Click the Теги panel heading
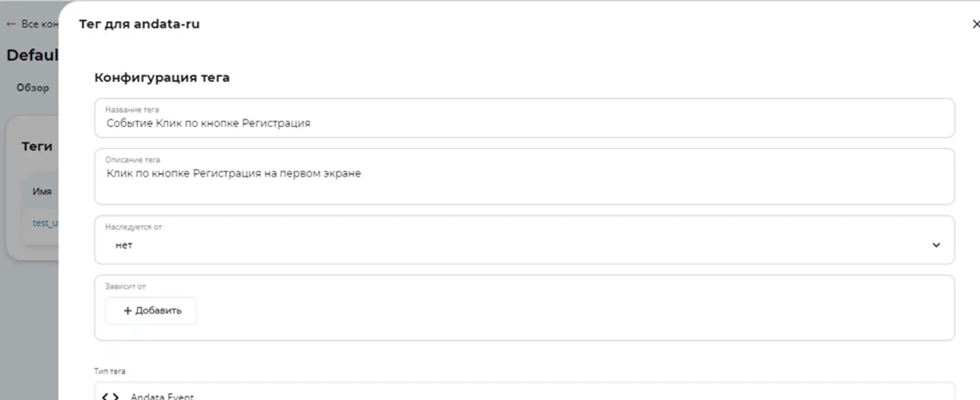This screenshot has height=400, width=980. click(37, 146)
